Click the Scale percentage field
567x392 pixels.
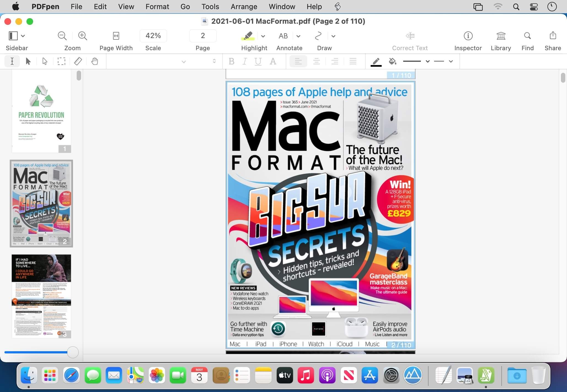153,36
